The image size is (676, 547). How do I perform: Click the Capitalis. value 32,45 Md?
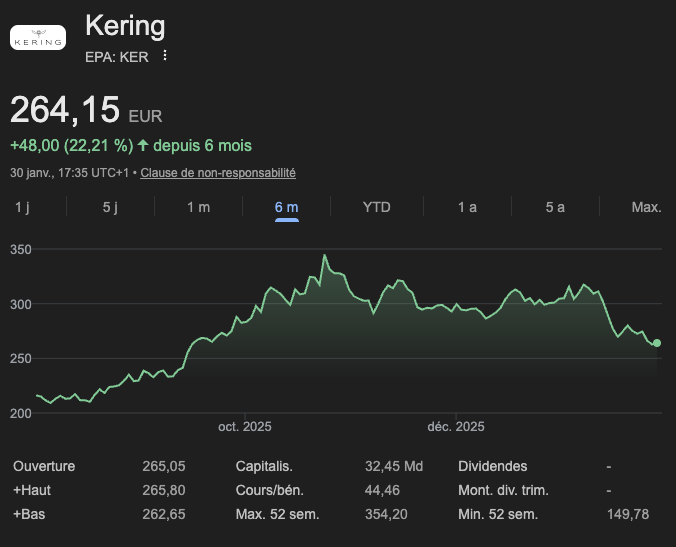(394, 466)
